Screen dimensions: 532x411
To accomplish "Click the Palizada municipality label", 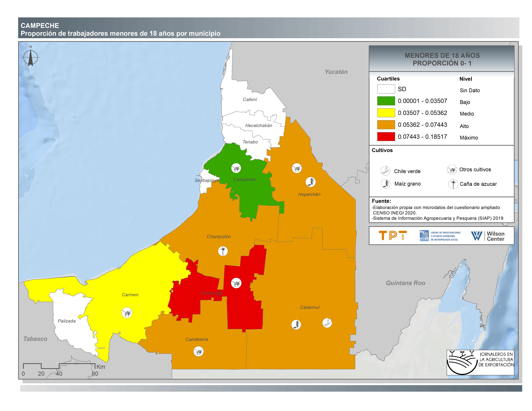I will tap(66, 321).
